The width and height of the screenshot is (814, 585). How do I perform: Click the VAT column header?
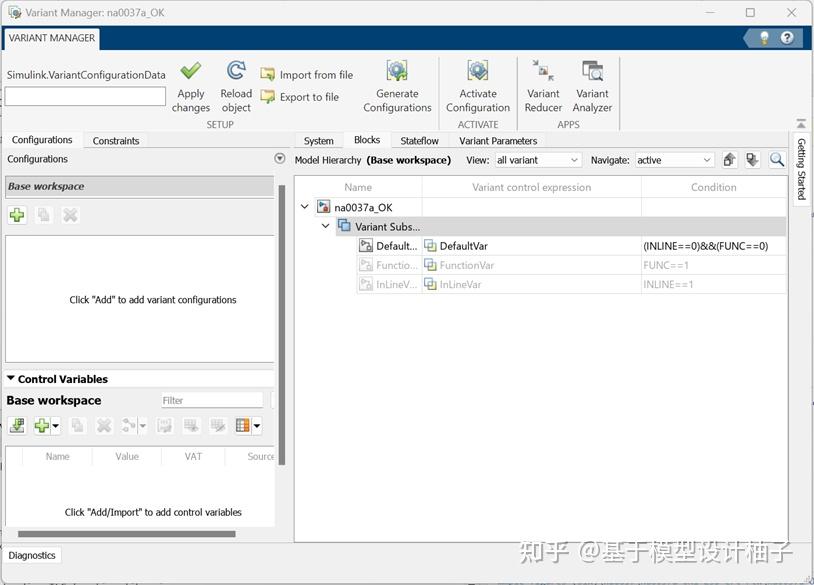pyautogui.click(x=193, y=456)
